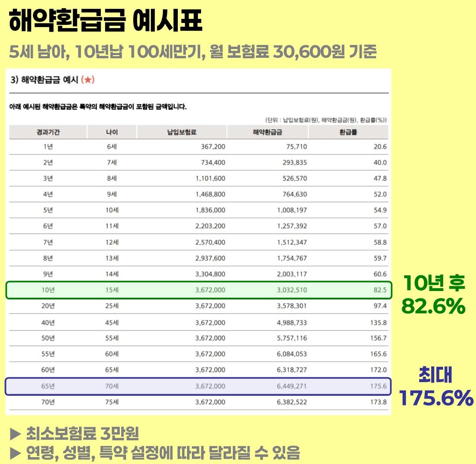This screenshot has width=476, height=464.
Task: Click the 해약환급금 column header
Action: (267, 132)
